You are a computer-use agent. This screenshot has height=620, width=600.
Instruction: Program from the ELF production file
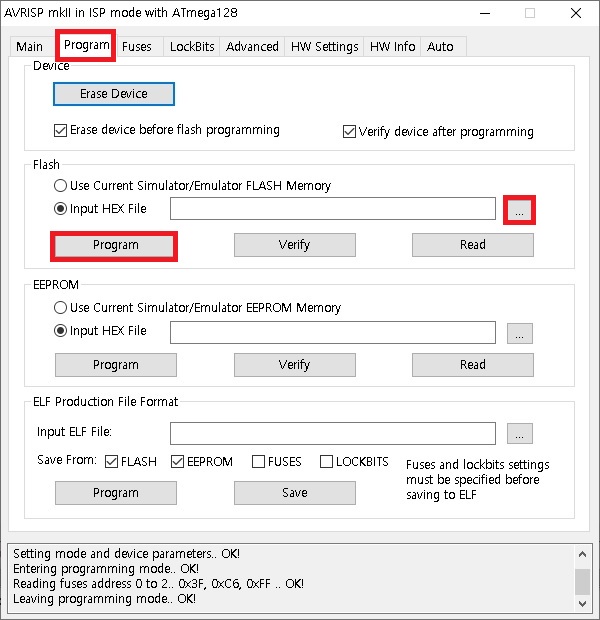[116, 493]
